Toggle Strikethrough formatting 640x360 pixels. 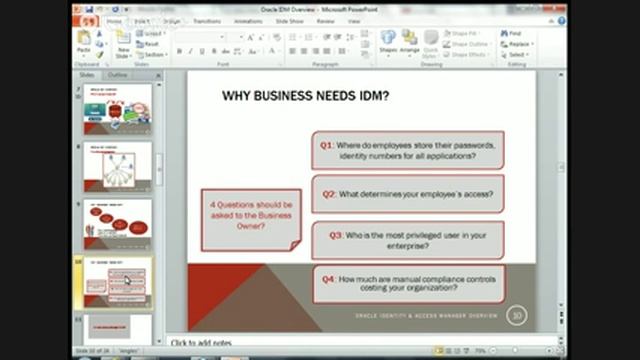point(226,51)
